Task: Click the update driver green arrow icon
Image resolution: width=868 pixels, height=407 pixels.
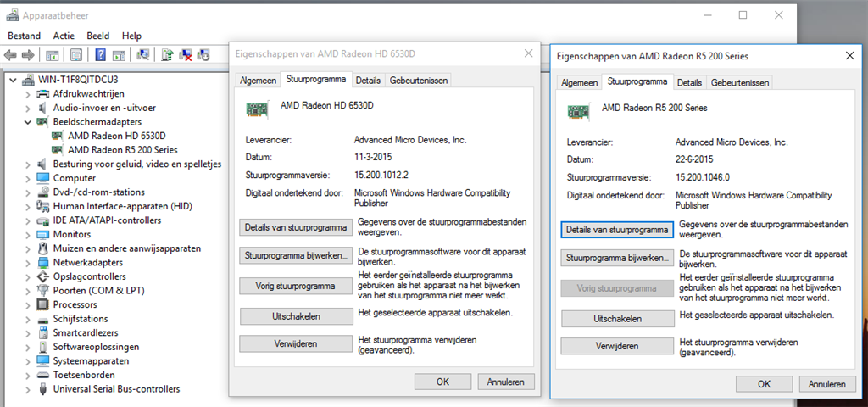Action: (x=167, y=55)
